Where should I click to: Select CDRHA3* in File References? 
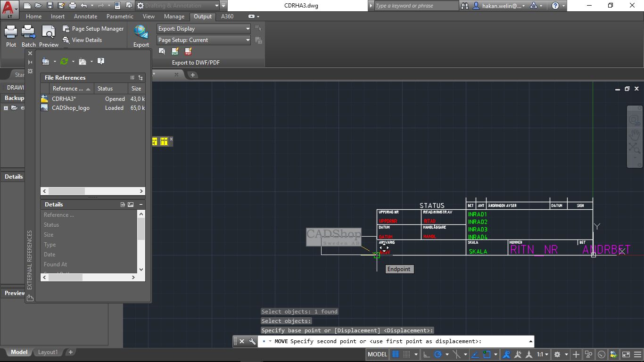point(93,99)
